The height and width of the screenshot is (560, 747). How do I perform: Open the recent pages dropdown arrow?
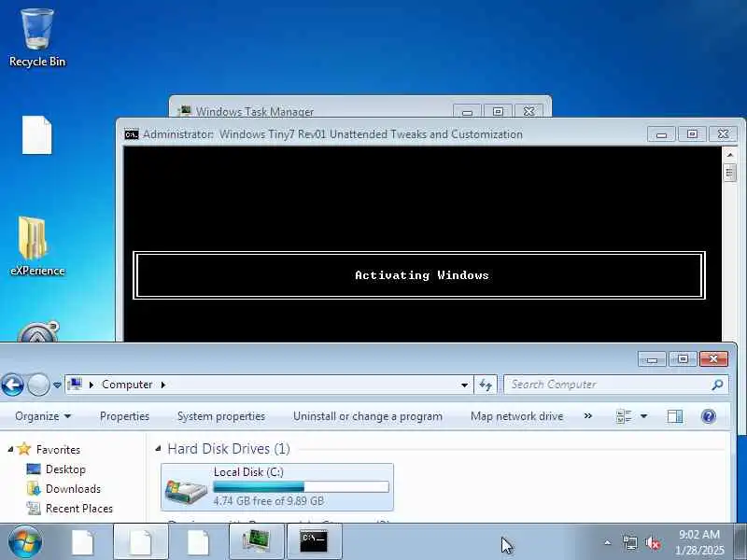point(57,385)
